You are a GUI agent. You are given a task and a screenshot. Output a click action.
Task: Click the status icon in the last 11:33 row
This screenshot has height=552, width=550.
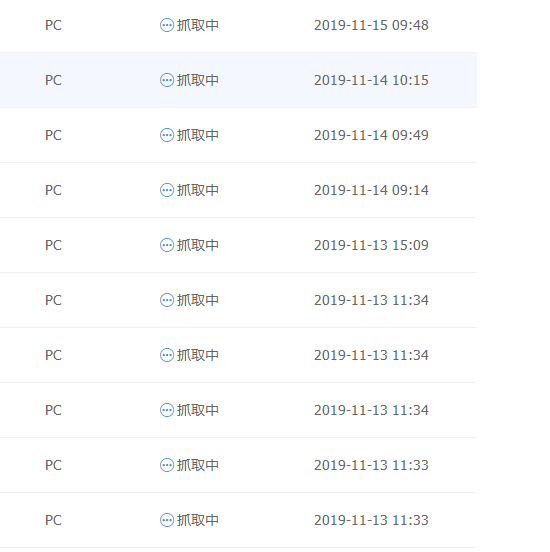167,520
